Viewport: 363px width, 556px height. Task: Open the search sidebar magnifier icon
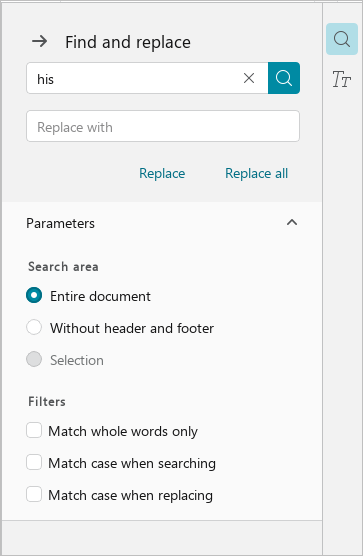(x=342, y=39)
